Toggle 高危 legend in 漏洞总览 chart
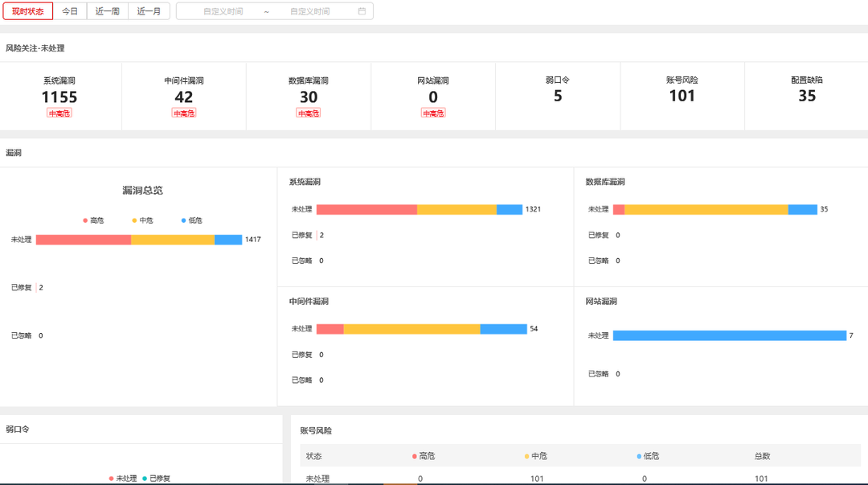The width and height of the screenshot is (868, 485). [x=93, y=220]
